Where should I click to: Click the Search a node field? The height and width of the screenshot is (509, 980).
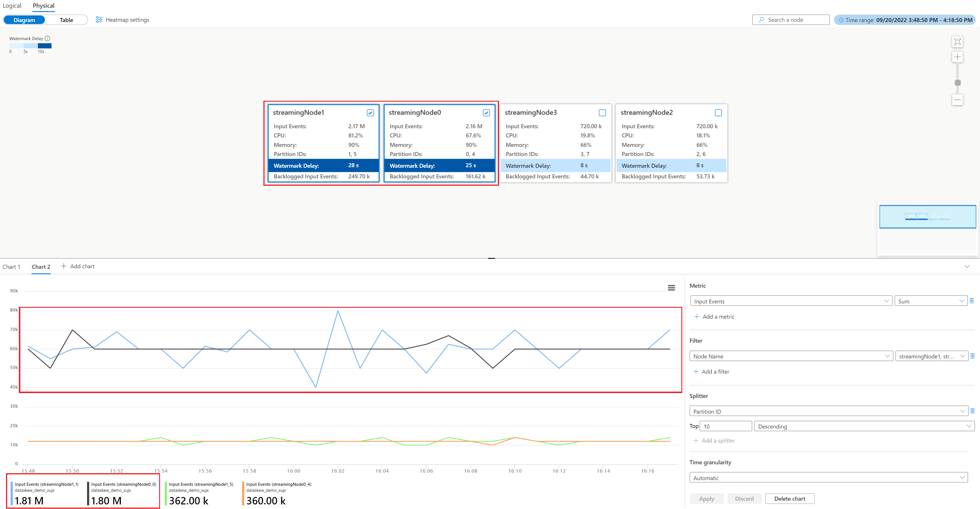[790, 20]
